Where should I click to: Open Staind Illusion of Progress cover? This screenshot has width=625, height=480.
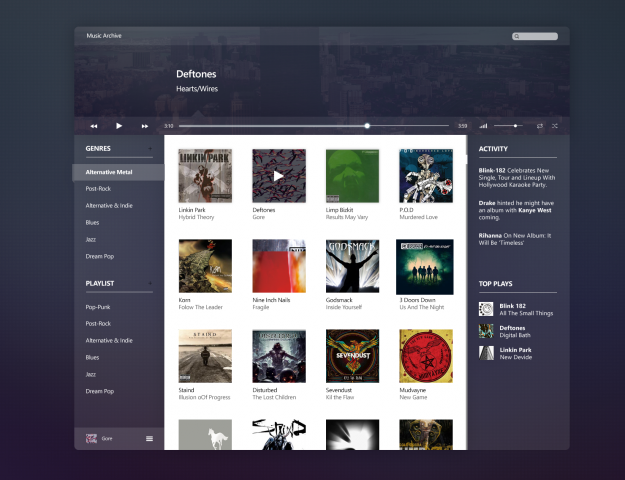point(205,356)
